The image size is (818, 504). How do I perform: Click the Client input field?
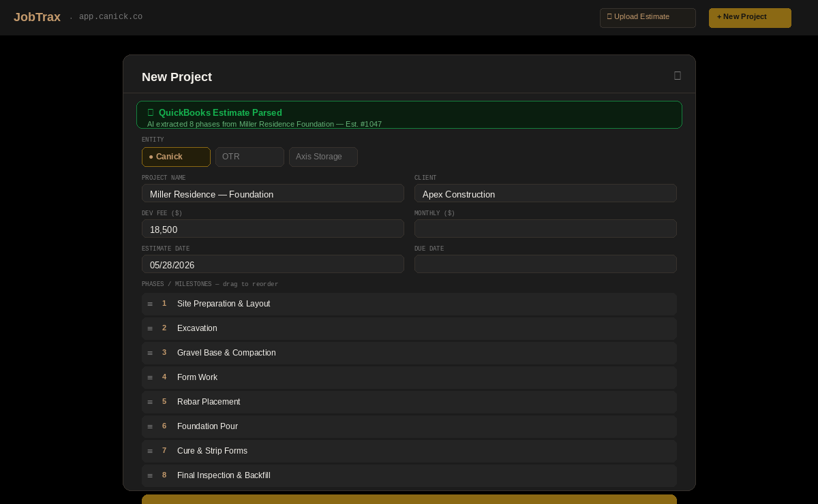(545, 193)
